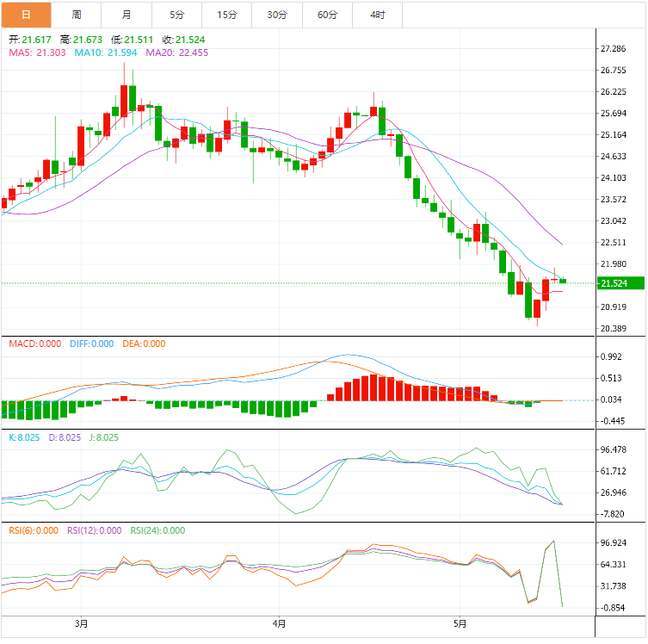
Task: Click the 3月 date axis label
Action: [x=82, y=623]
